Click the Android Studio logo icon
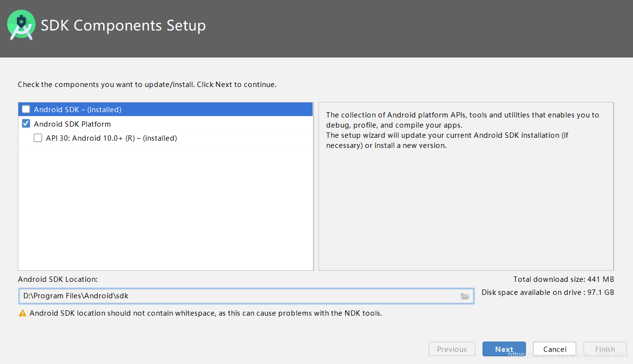The height and width of the screenshot is (364, 633). tap(22, 25)
